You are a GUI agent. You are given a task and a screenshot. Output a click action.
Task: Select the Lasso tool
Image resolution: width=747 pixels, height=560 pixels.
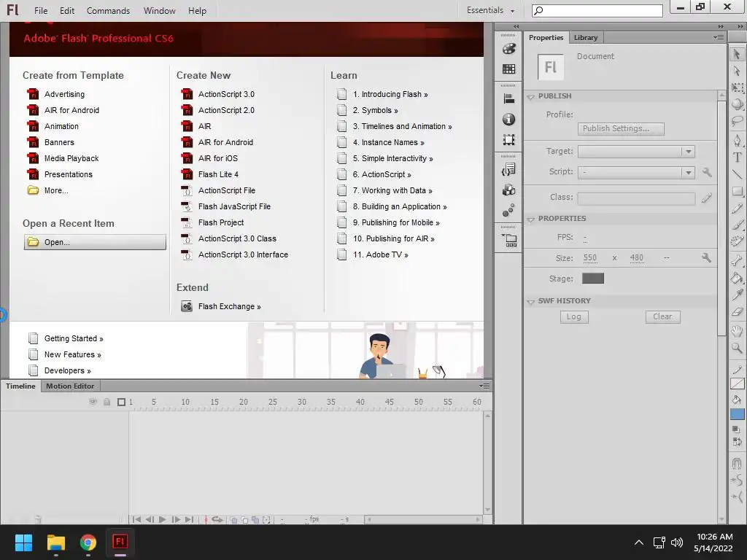click(737, 121)
